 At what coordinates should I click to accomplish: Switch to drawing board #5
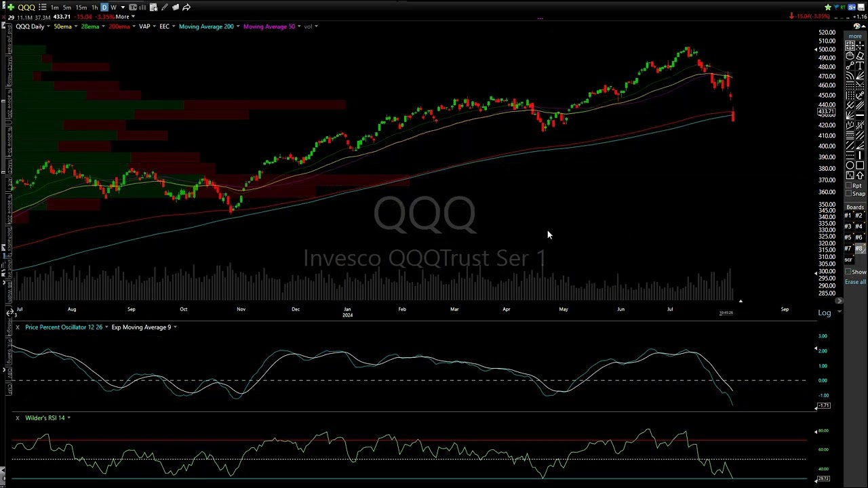pos(848,237)
